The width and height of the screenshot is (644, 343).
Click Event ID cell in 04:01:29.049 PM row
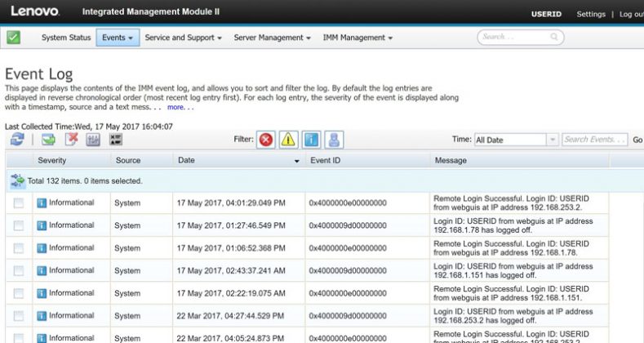click(x=348, y=203)
